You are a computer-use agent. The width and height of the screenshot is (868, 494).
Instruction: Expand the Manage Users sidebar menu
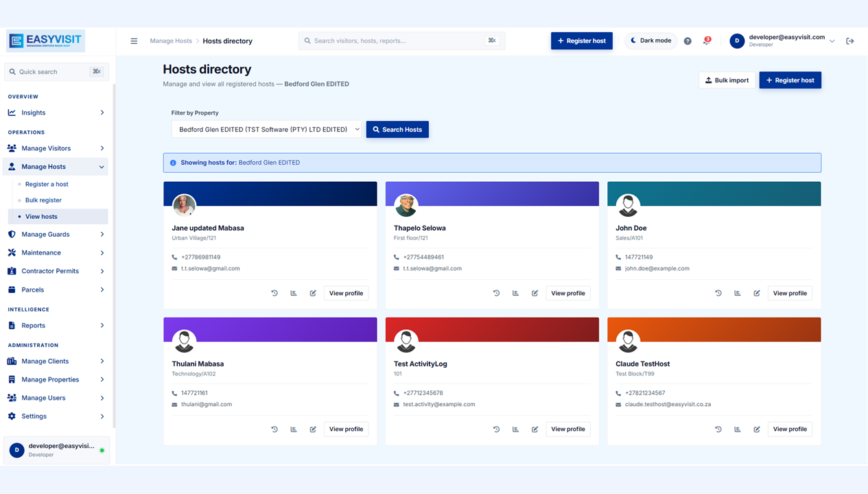click(x=56, y=398)
